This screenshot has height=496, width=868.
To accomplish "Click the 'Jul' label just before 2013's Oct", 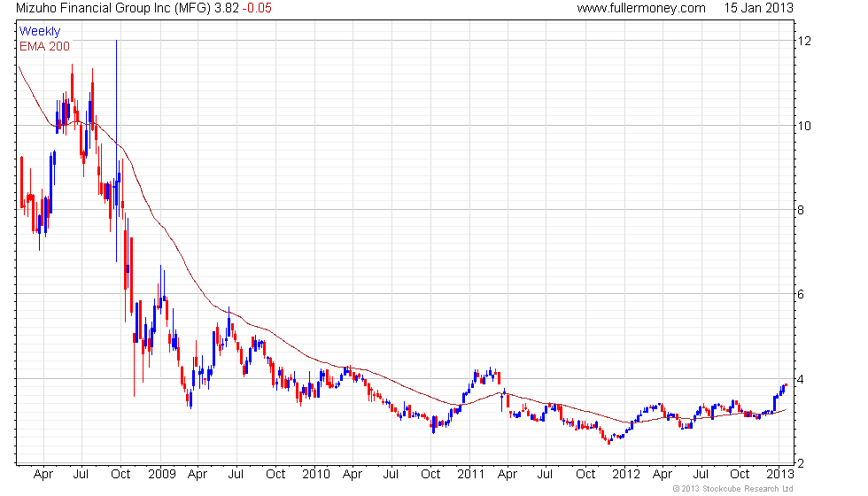I will point(701,474).
